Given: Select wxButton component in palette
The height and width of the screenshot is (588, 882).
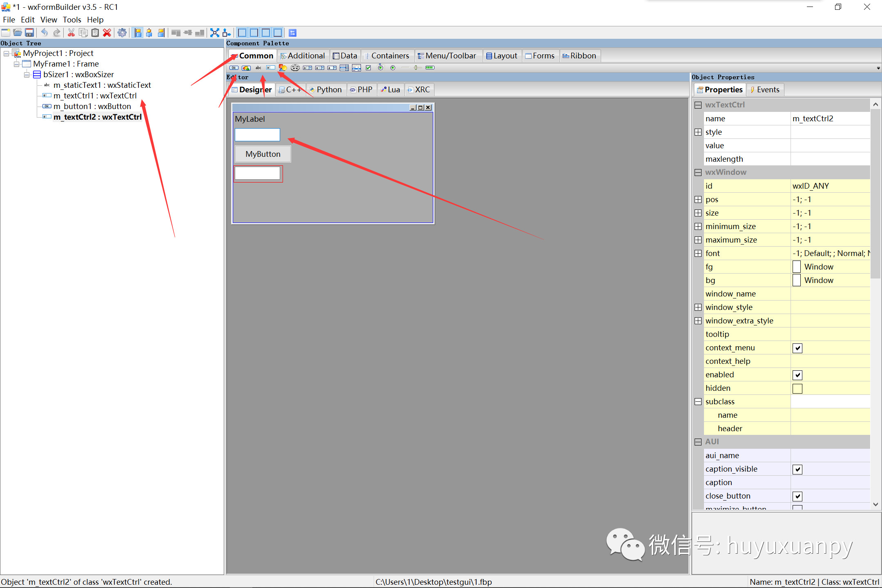Looking at the screenshot, I should pos(234,68).
